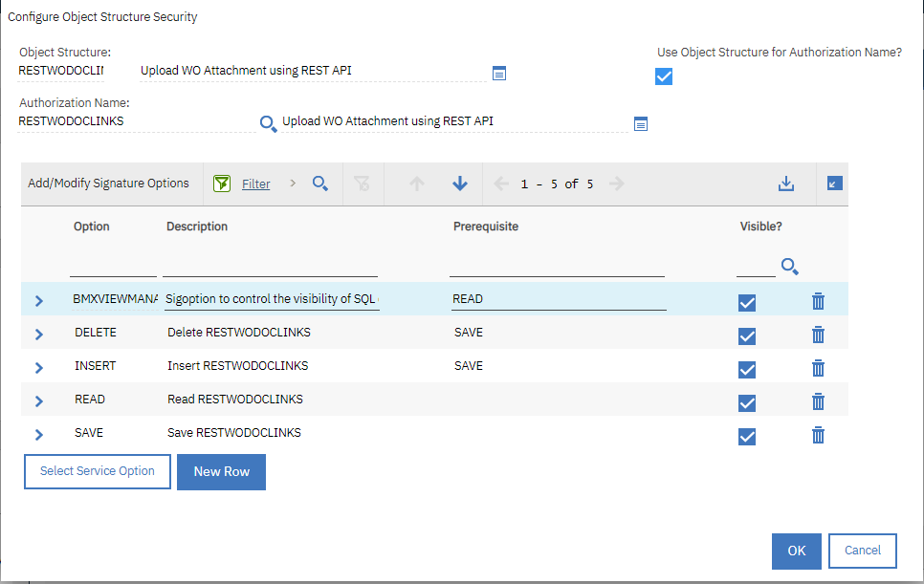924x584 pixels.
Task: Open the magnifier lookup for Authorization Name
Action: [269, 123]
